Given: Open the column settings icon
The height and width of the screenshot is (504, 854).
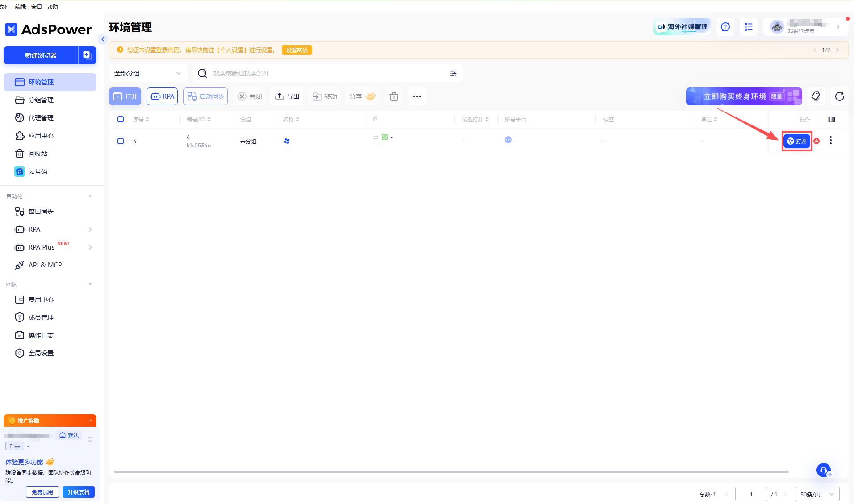Looking at the screenshot, I should coord(831,119).
